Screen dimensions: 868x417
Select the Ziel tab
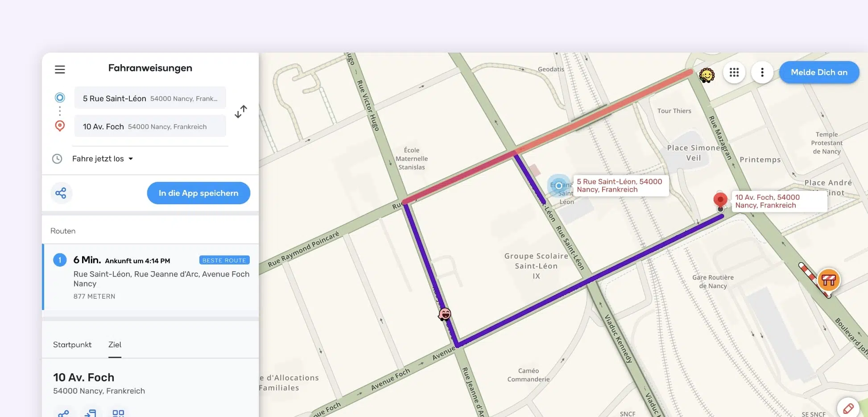click(x=115, y=345)
